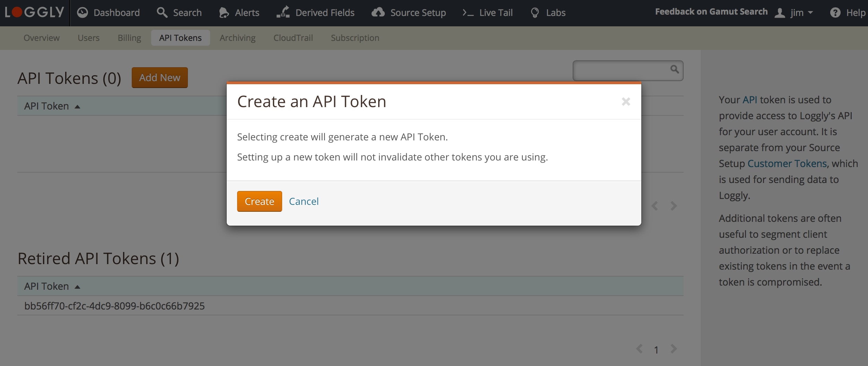Launch Live Tail from the navbar
This screenshot has height=366, width=868.
(x=488, y=13)
